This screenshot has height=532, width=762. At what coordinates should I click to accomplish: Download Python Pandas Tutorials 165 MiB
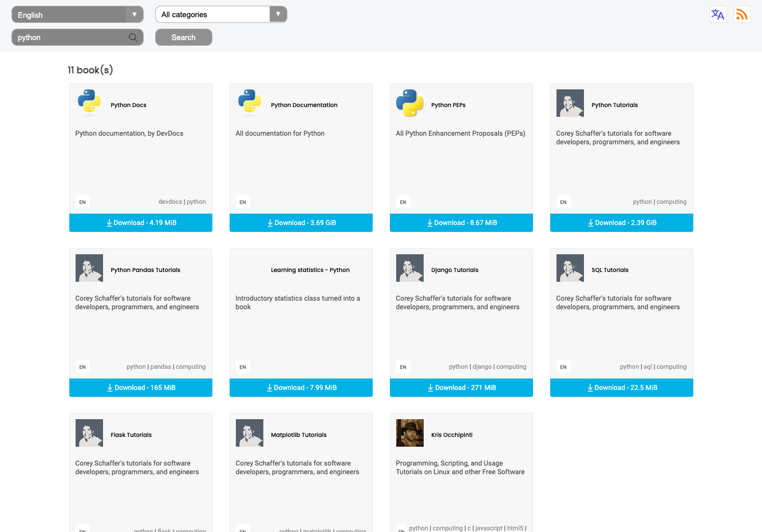click(141, 388)
